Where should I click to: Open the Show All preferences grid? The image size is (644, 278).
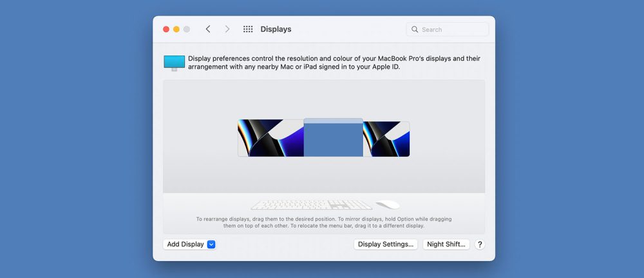coord(248,29)
